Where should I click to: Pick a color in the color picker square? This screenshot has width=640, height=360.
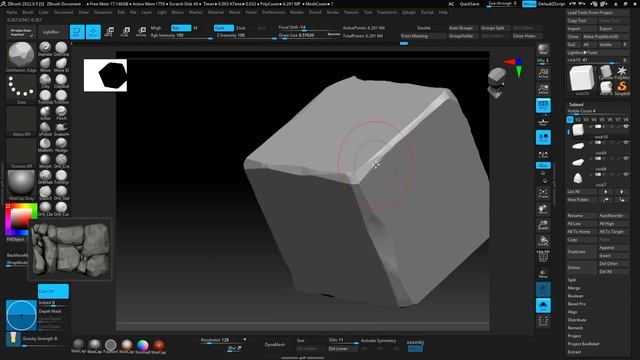pos(20,220)
